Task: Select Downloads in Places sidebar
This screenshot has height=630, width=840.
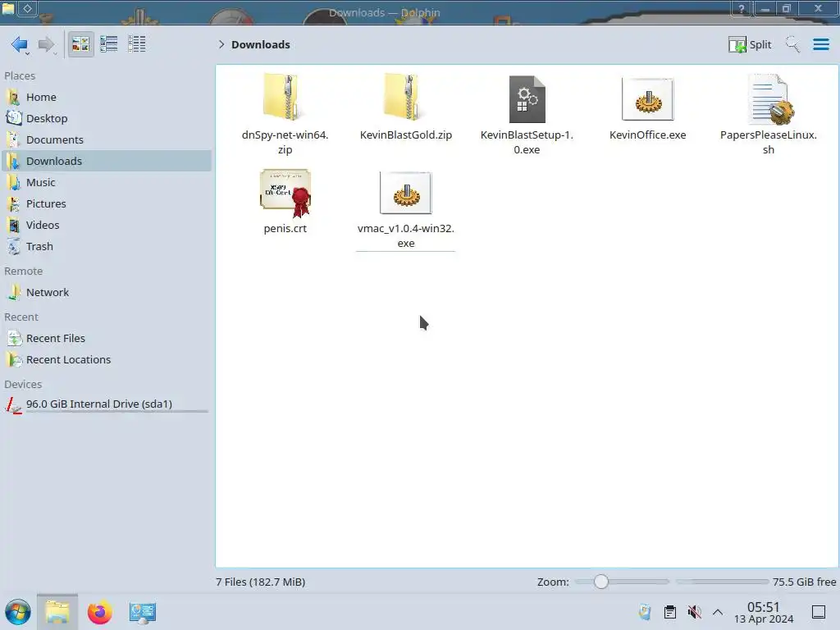Action: [x=107, y=162]
